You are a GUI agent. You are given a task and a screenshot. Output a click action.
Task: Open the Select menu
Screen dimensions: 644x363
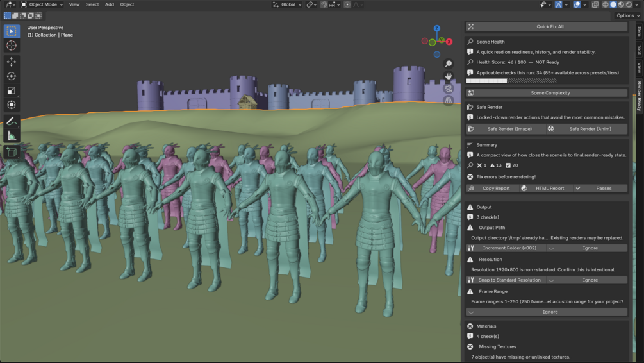[92, 4]
